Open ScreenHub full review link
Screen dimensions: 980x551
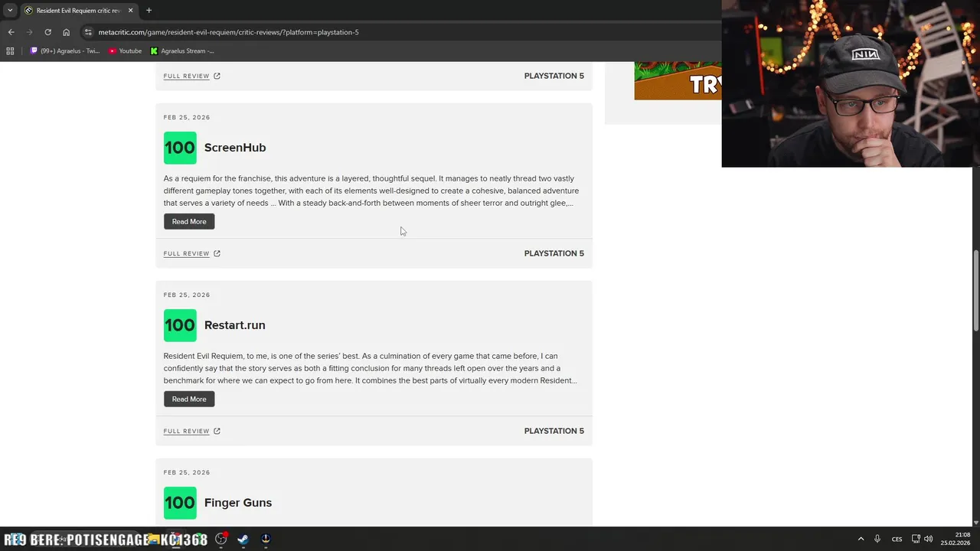pyautogui.click(x=186, y=253)
